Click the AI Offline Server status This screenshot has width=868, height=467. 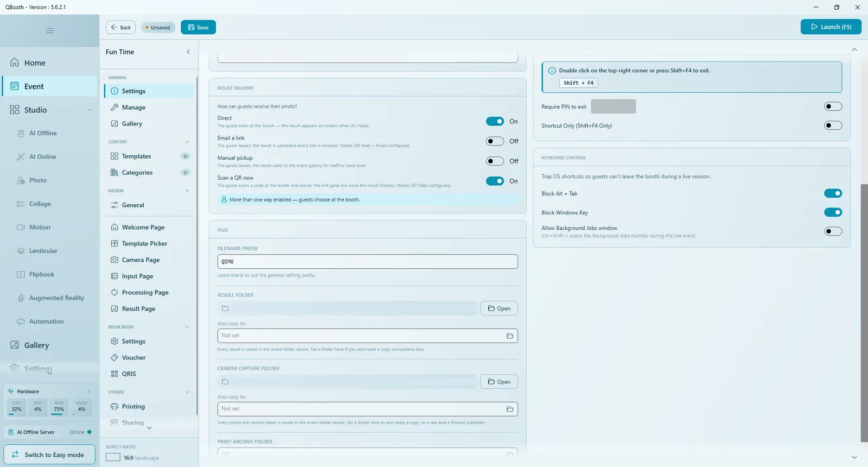(x=49, y=432)
